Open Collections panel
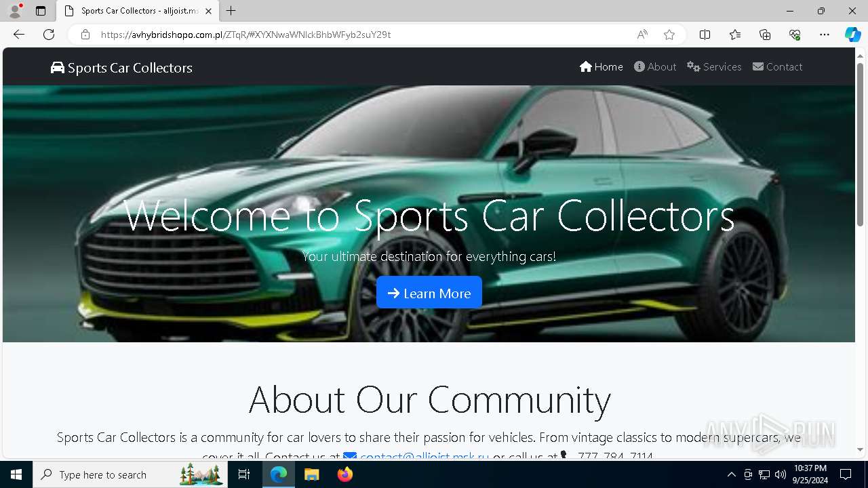 click(765, 35)
